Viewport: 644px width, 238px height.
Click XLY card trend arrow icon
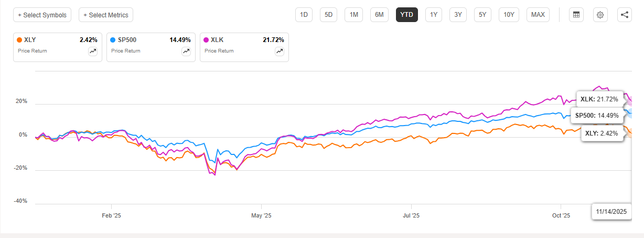(93, 51)
